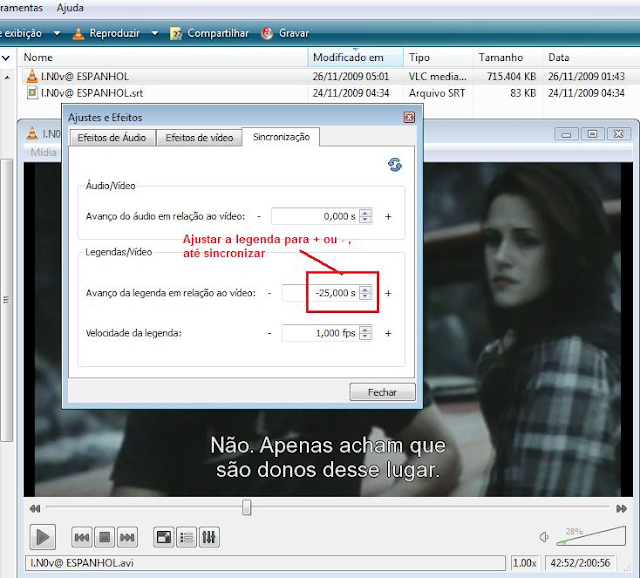Click the volume slider at 28%
Viewport: 640px width, 578px height.
coord(591,536)
